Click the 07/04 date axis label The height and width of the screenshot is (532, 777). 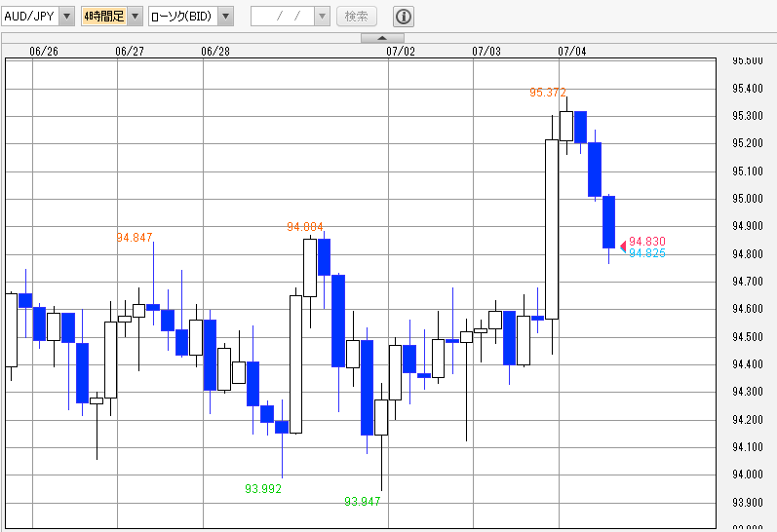pyautogui.click(x=572, y=51)
